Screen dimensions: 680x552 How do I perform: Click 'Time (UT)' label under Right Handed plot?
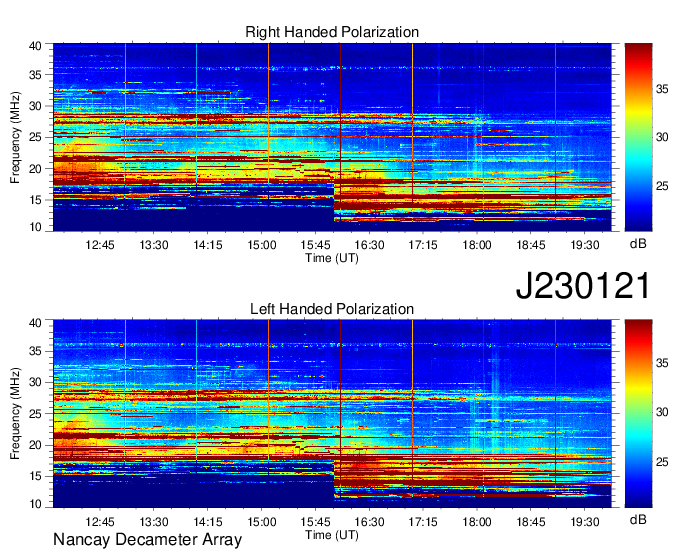click(x=332, y=258)
